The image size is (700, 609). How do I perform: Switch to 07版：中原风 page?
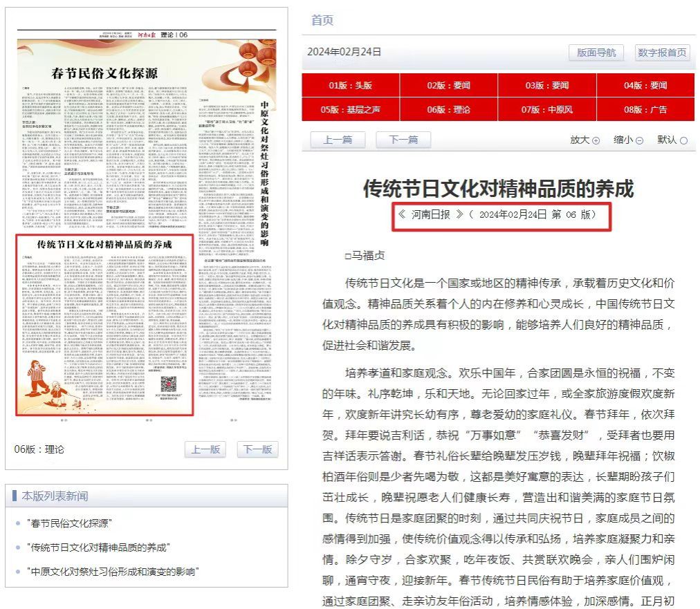pyautogui.click(x=547, y=109)
